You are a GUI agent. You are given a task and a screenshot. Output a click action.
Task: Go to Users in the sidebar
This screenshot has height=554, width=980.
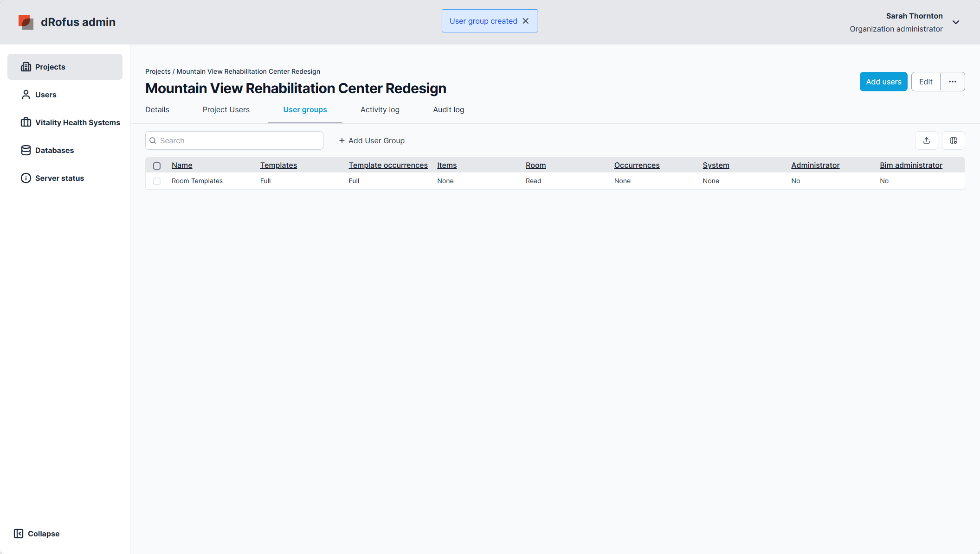(x=65, y=95)
